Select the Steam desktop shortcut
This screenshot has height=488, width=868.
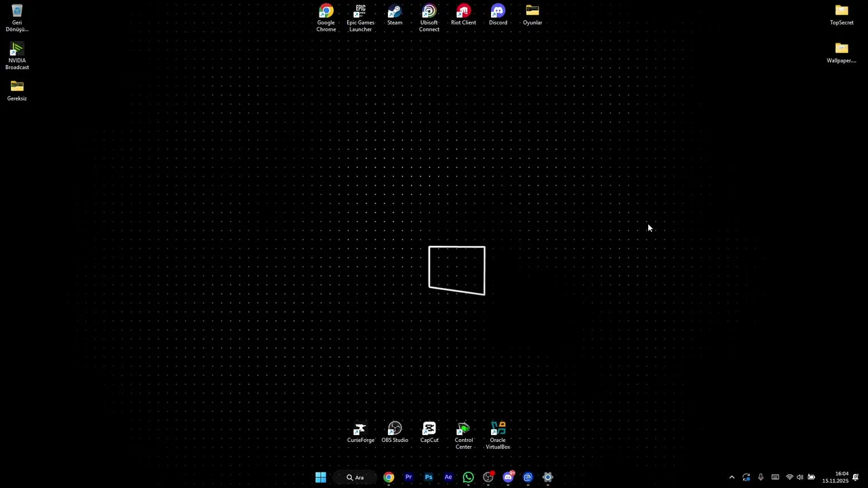tap(395, 15)
